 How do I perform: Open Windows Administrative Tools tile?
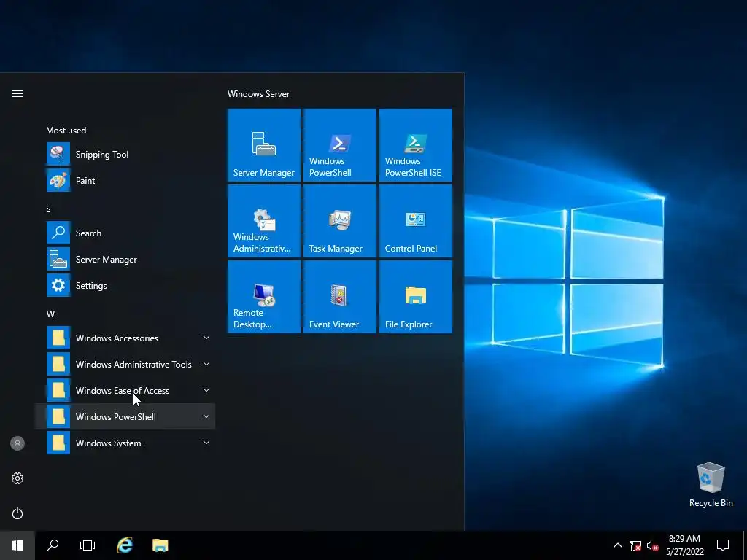pos(264,220)
